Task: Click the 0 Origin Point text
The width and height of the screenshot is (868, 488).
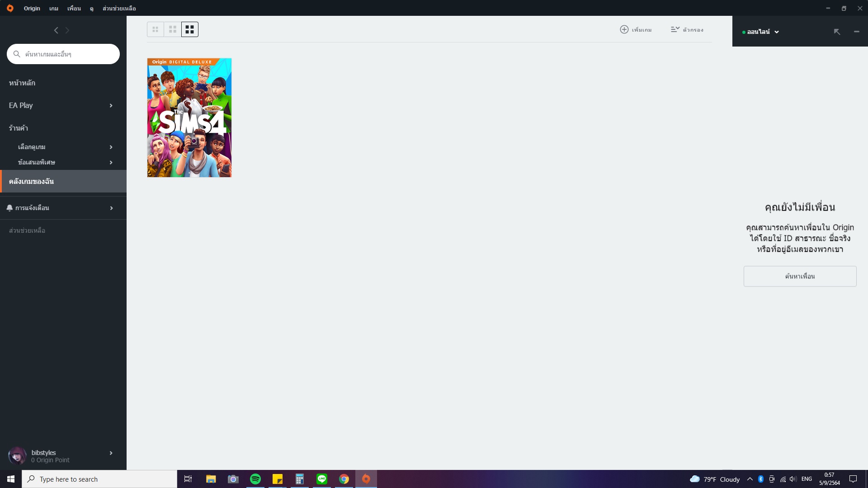Action: click(50, 460)
